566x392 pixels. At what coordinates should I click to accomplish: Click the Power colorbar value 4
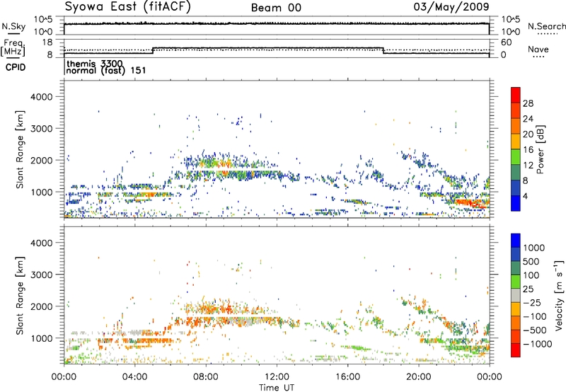click(525, 196)
